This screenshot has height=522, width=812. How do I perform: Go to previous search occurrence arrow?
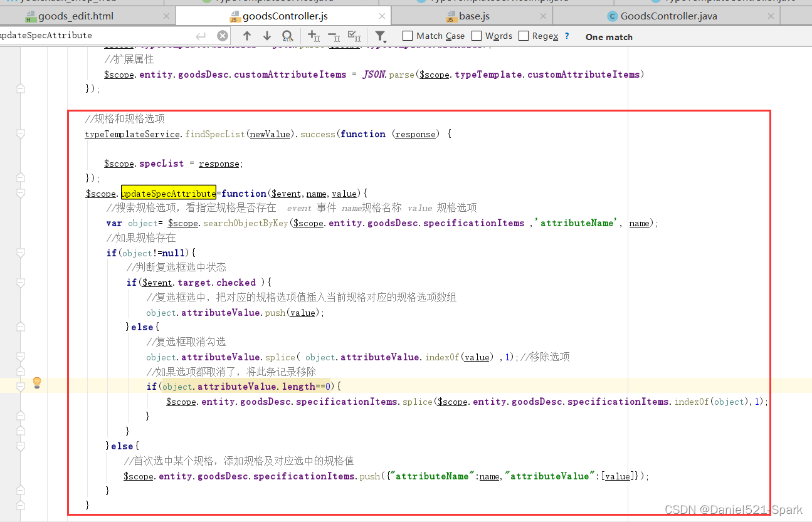coord(247,36)
